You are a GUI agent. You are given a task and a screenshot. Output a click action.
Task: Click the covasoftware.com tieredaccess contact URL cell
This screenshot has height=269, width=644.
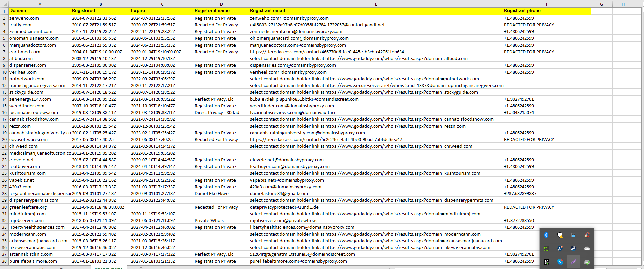[376, 139]
